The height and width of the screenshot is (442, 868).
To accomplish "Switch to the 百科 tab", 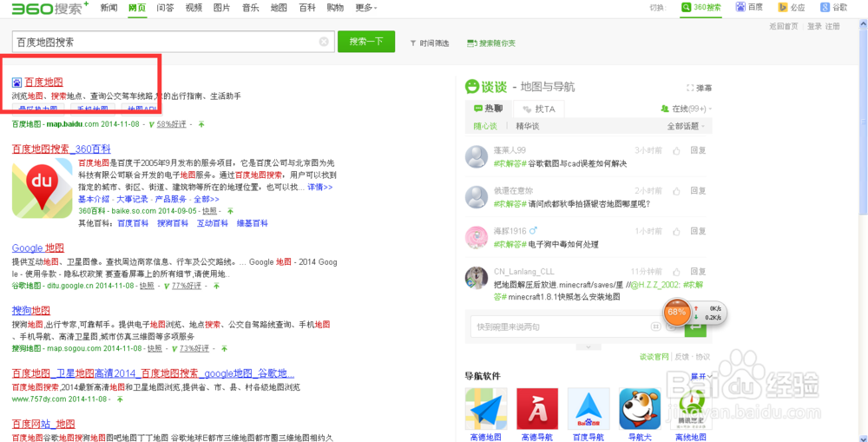I will 306,8.
